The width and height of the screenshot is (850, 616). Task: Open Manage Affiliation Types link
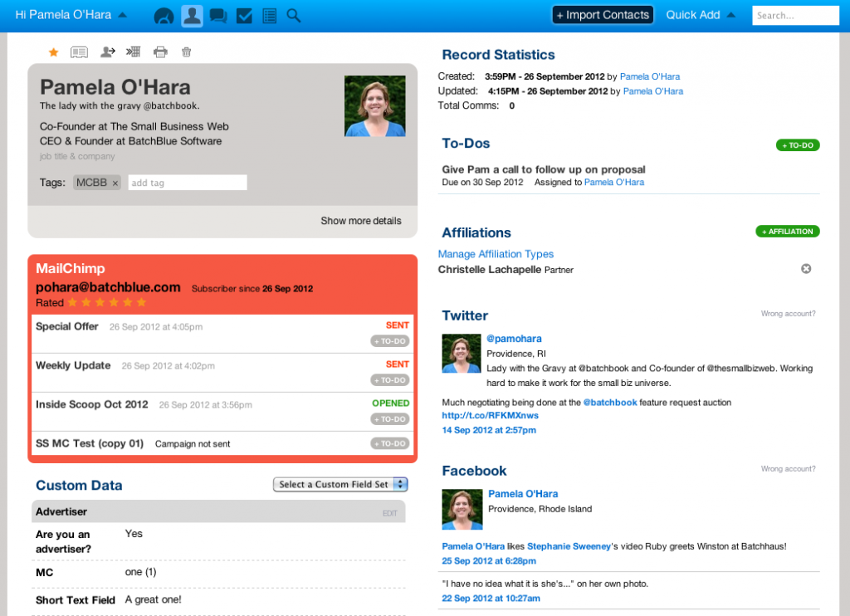496,254
